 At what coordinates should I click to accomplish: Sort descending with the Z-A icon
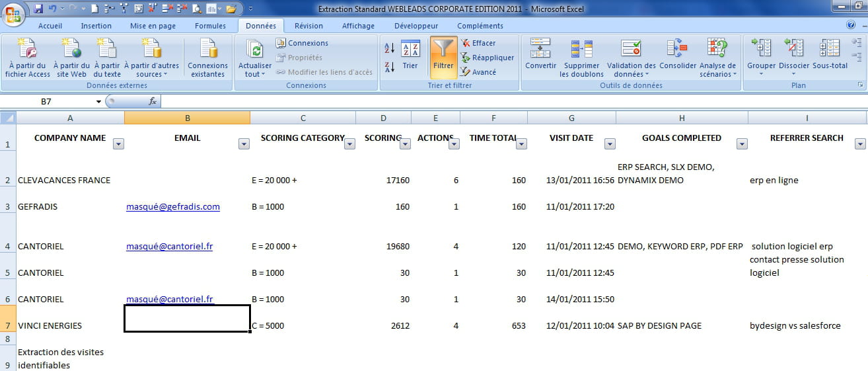pyautogui.click(x=389, y=66)
